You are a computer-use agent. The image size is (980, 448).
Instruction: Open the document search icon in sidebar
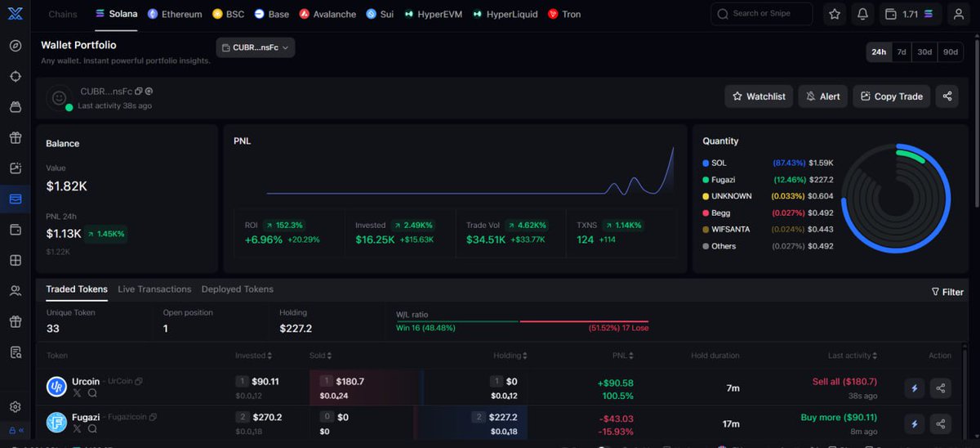(16, 352)
